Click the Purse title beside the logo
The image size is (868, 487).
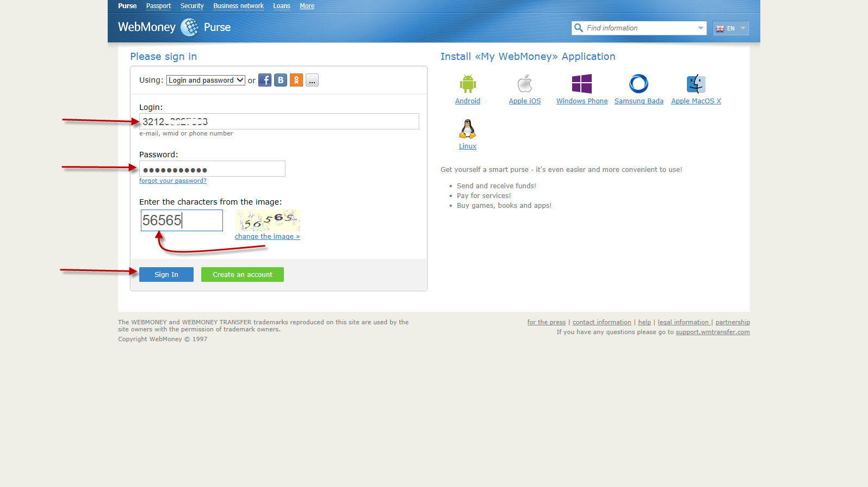pos(217,27)
